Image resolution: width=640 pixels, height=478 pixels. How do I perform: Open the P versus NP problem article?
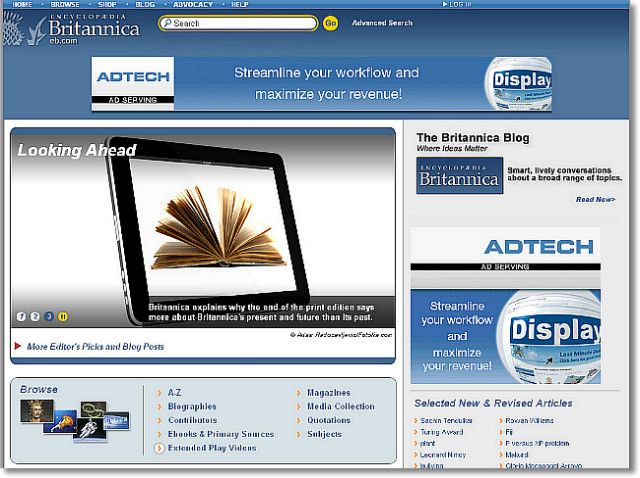537,443
